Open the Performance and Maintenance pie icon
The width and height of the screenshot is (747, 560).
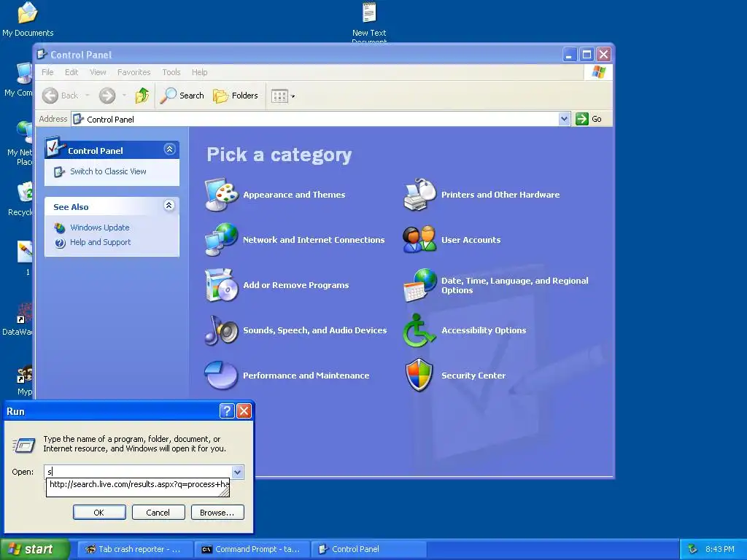(x=221, y=376)
